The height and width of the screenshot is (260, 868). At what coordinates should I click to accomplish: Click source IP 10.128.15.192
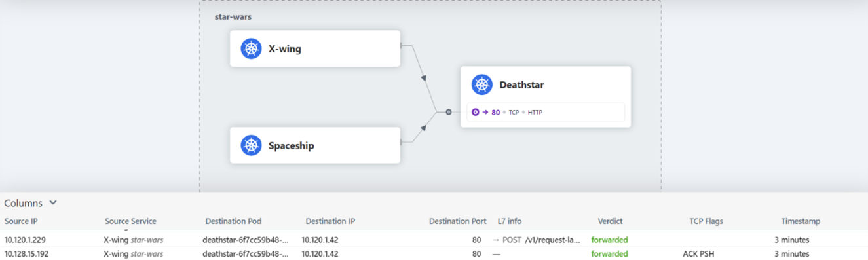coord(28,254)
